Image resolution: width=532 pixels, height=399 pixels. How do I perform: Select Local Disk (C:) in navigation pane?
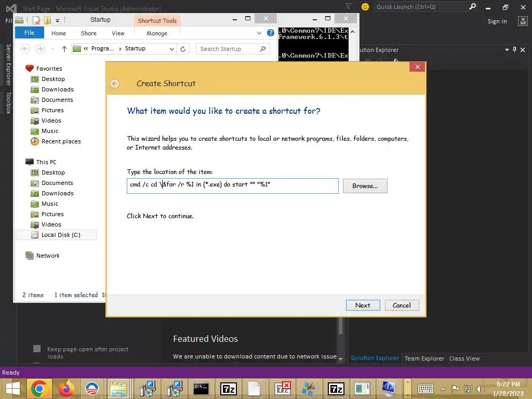[x=56, y=235]
